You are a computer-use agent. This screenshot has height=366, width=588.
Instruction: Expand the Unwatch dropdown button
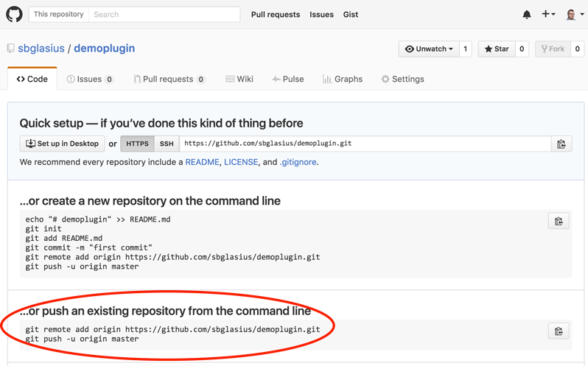coord(429,49)
